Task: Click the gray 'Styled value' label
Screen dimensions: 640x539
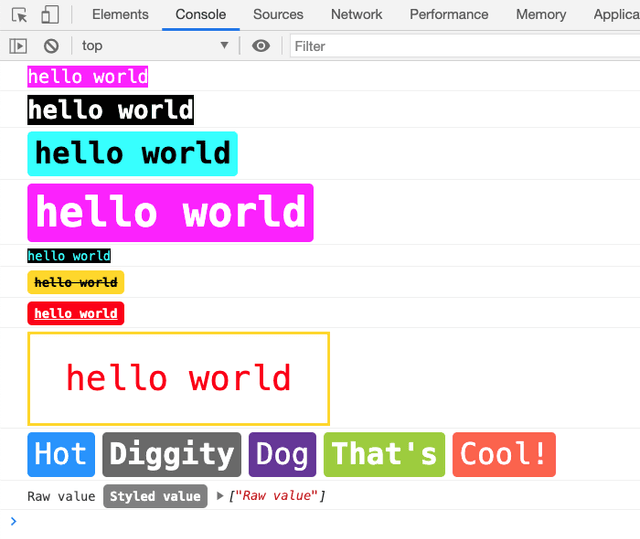Action: (x=155, y=497)
